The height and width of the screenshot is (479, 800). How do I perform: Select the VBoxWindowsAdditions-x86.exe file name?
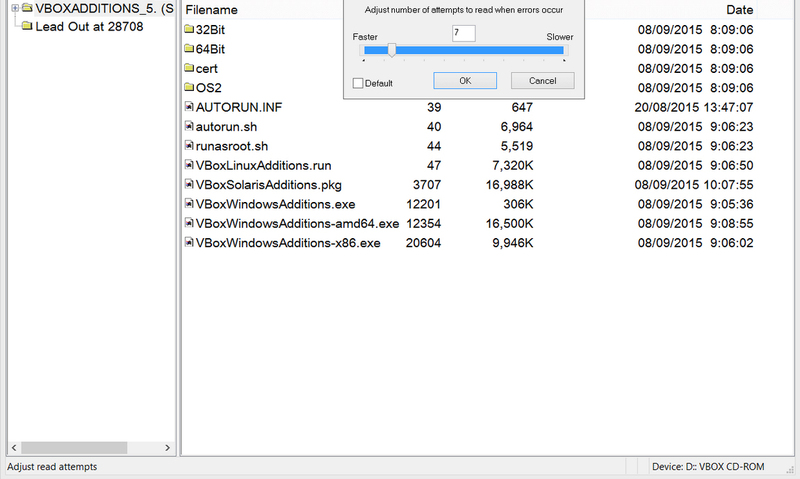(288, 243)
